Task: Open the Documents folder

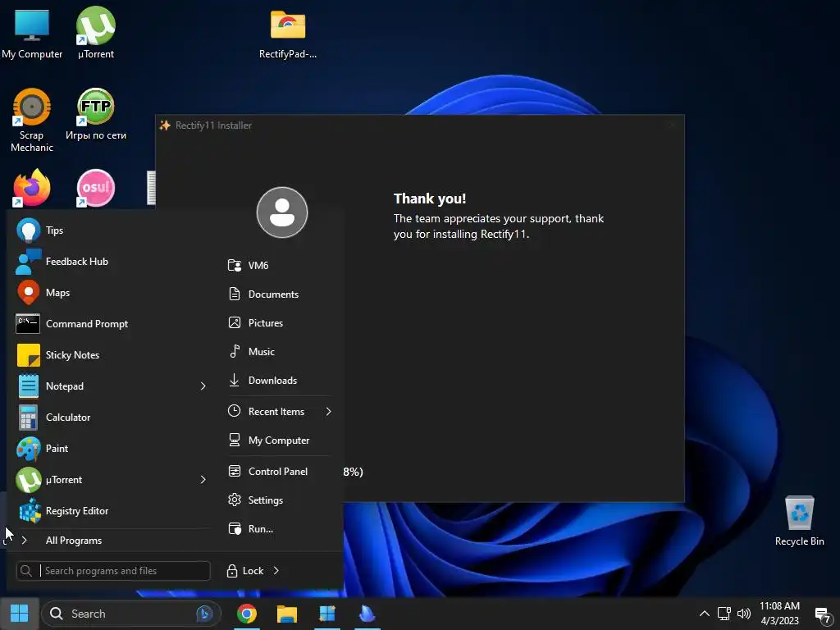Action: pos(279,294)
